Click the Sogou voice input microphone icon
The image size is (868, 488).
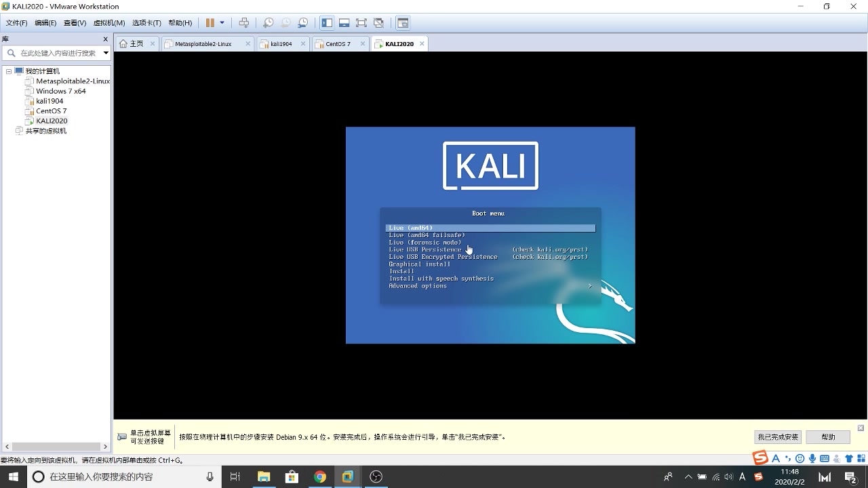(x=812, y=458)
